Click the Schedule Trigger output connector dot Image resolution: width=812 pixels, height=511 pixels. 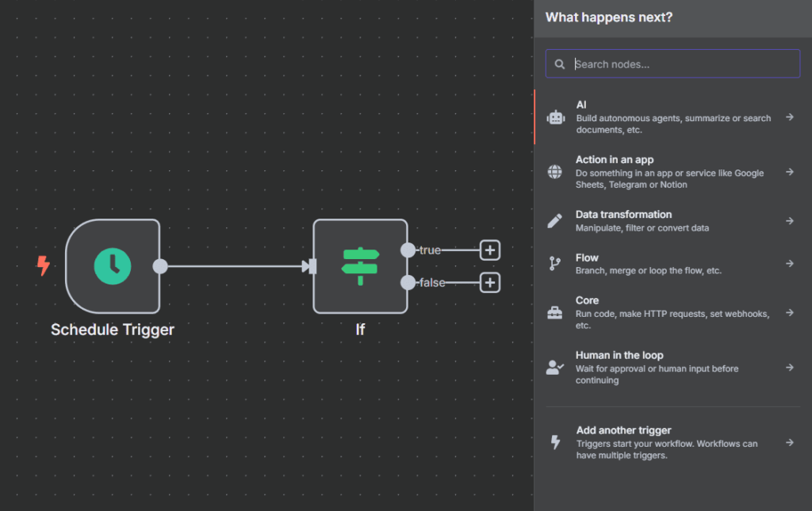[160, 266]
